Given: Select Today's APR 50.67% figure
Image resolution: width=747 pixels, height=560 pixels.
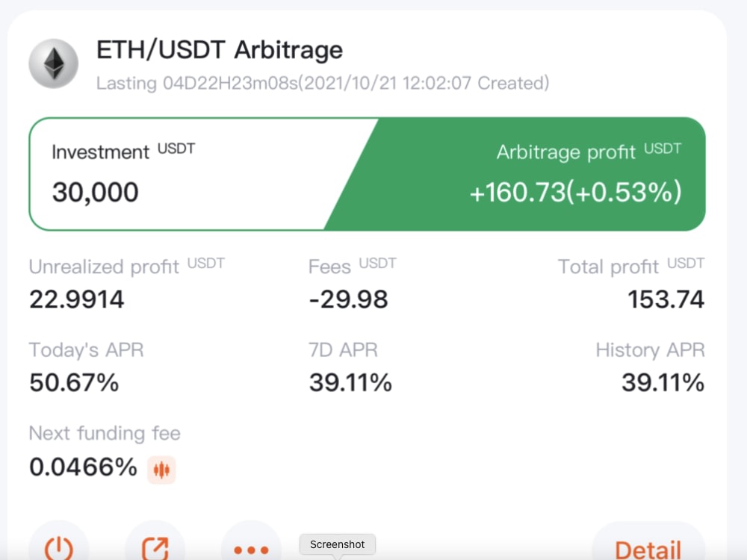Looking at the screenshot, I should (74, 383).
